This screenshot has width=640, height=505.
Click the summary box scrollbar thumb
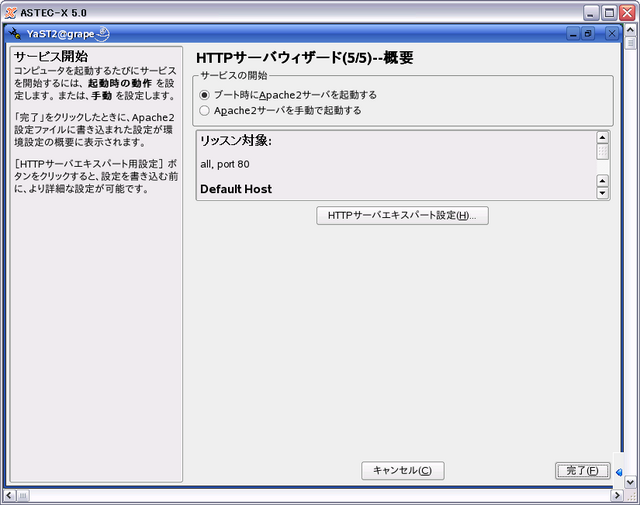pyautogui.click(x=602, y=152)
